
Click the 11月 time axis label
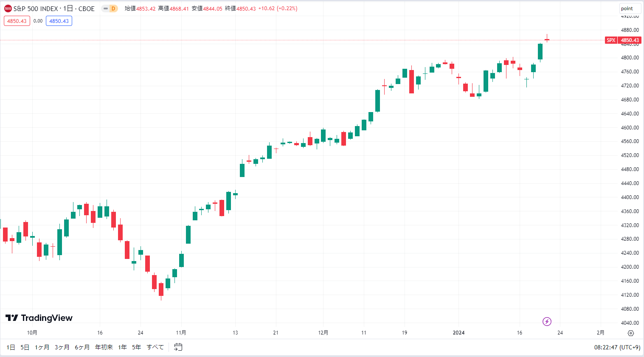coord(181,333)
